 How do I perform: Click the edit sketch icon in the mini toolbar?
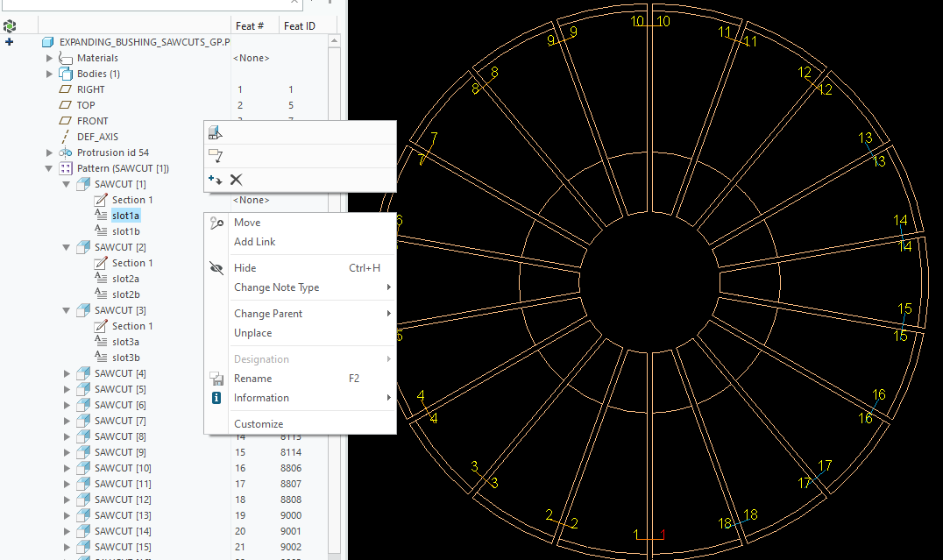pos(213,154)
